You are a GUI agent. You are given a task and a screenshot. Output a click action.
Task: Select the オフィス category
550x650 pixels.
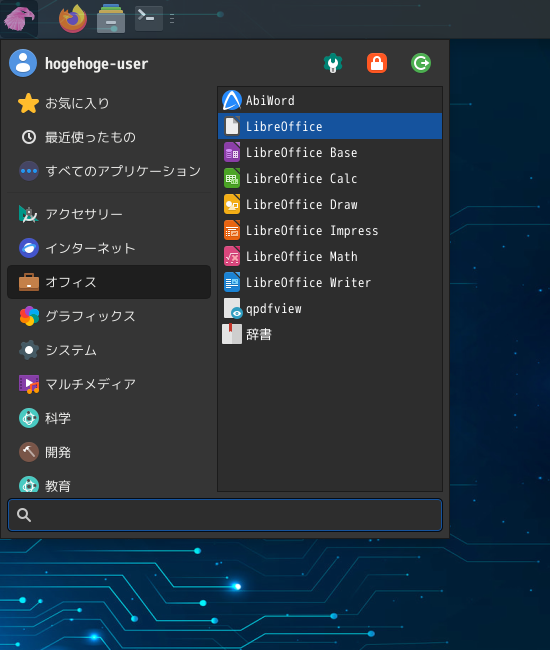[x=109, y=282]
